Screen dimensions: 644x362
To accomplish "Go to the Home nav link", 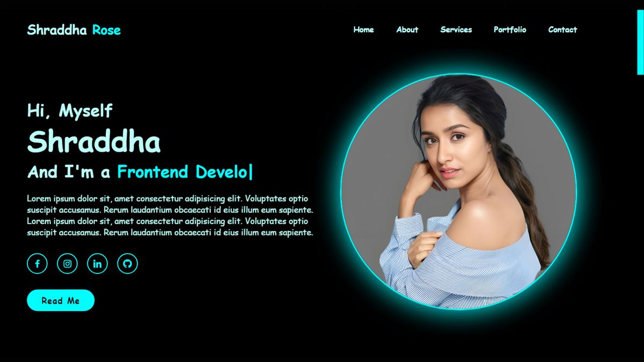I will [363, 29].
